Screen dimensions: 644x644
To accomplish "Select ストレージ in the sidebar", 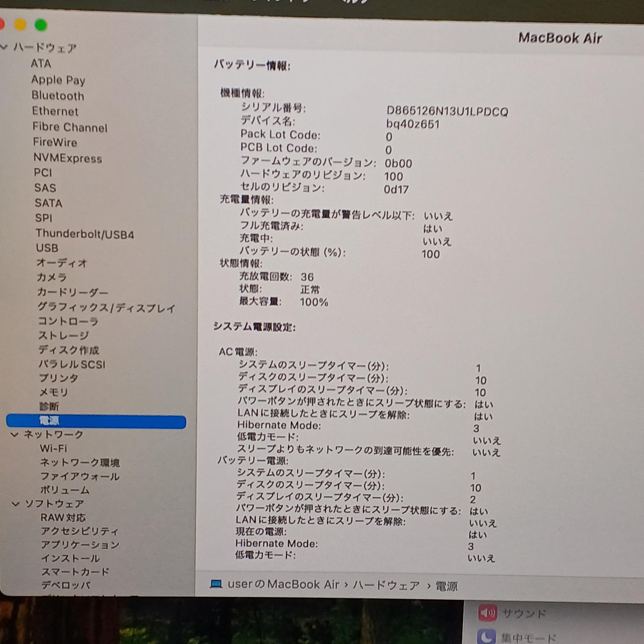I will (x=64, y=336).
